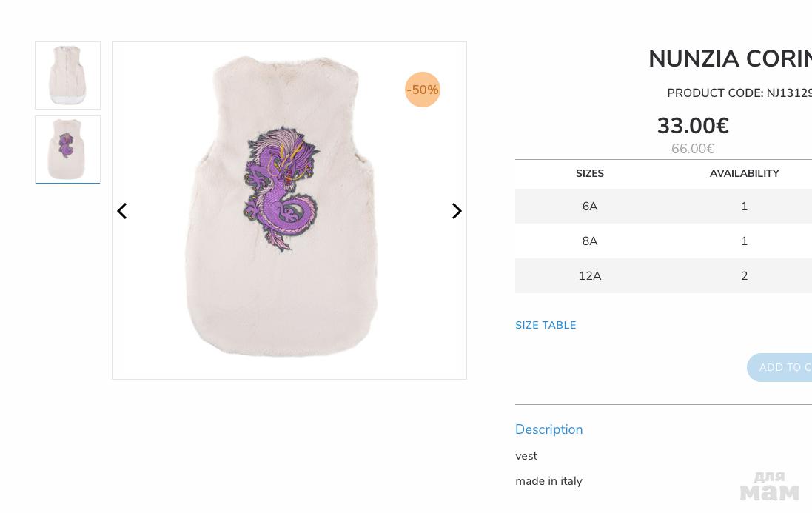Click the AVAILABILITY column header
Viewport: 812px width, 513px height.
(744, 174)
